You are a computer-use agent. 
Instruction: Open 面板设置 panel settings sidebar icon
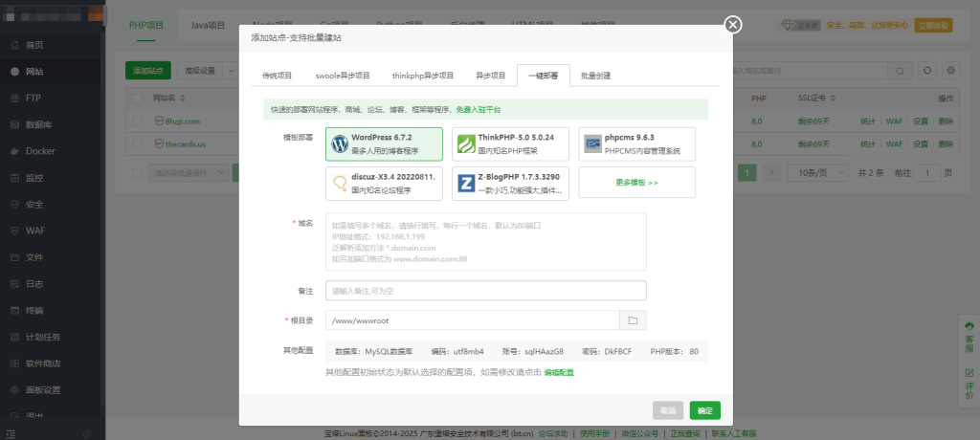point(14,390)
